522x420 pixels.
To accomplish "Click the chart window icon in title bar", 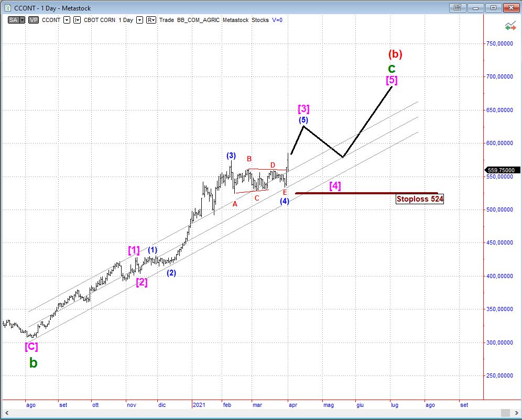I will tap(8, 8).
